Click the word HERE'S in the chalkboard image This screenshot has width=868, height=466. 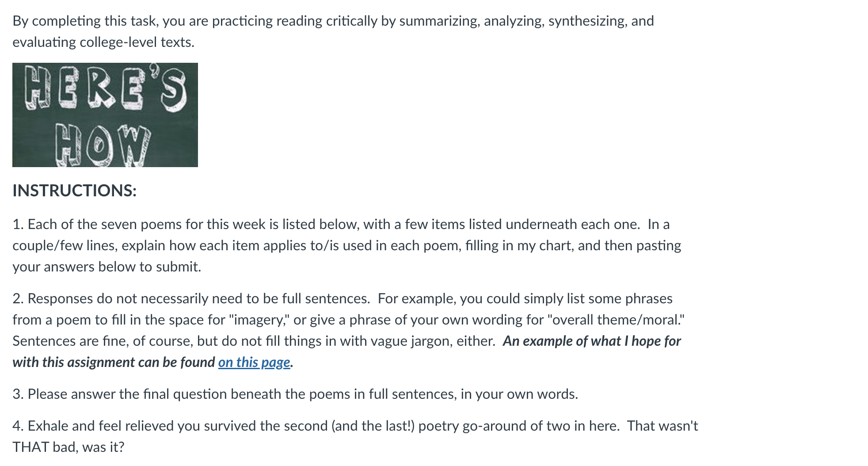[105, 88]
